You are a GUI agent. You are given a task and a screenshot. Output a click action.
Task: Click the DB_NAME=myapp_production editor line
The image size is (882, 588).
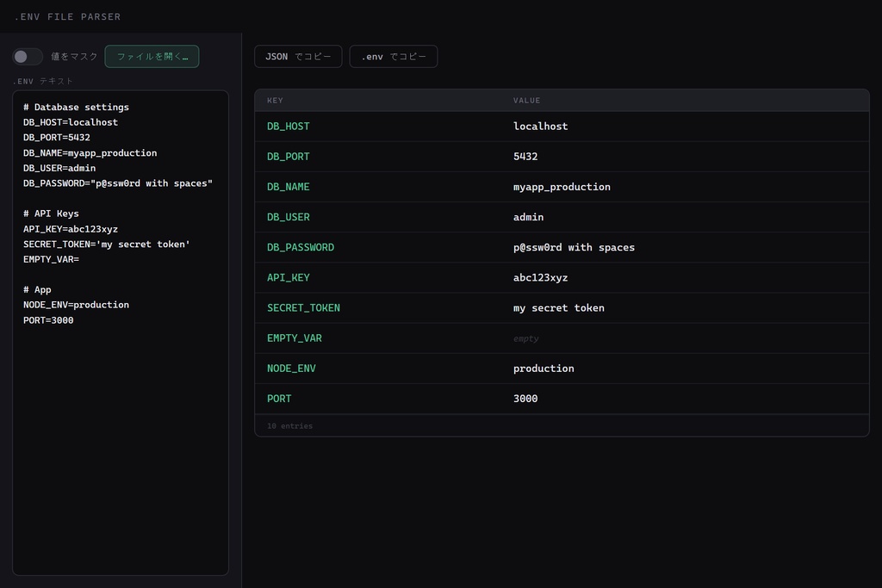[x=90, y=153]
